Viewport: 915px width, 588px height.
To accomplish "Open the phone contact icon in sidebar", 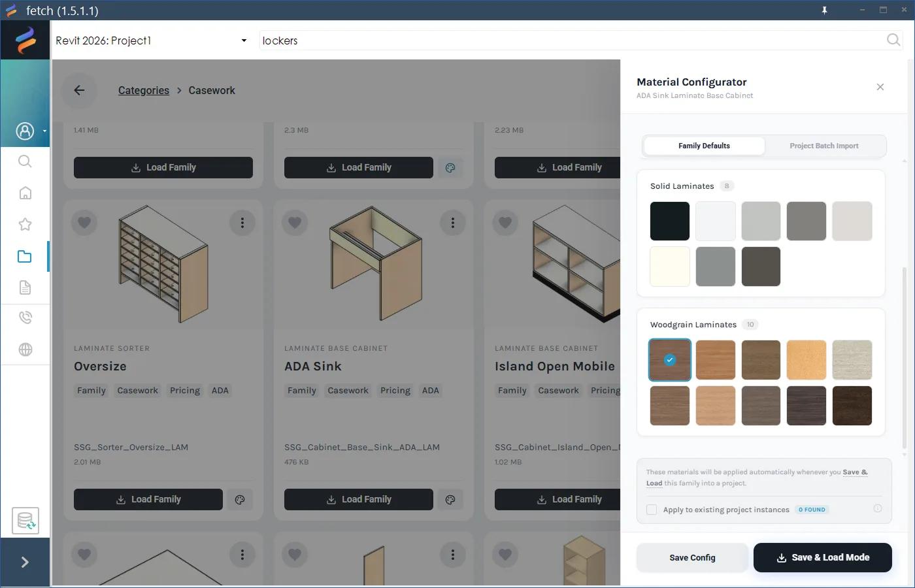I will (25, 318).
